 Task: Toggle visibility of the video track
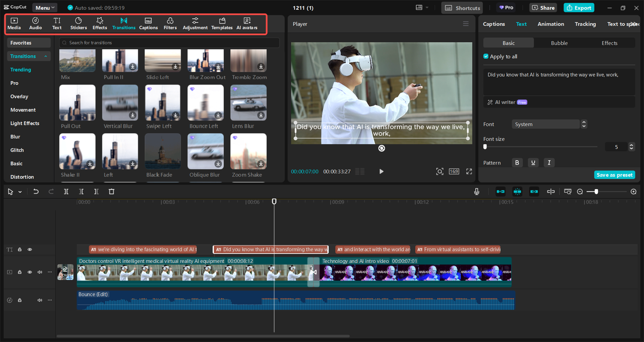pos(30,272)
